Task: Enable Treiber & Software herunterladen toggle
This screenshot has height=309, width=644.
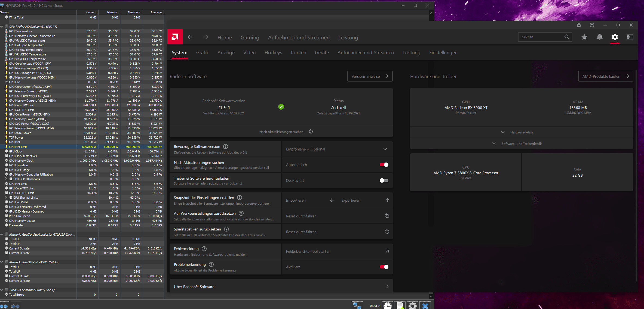Action: coord(384,180)
